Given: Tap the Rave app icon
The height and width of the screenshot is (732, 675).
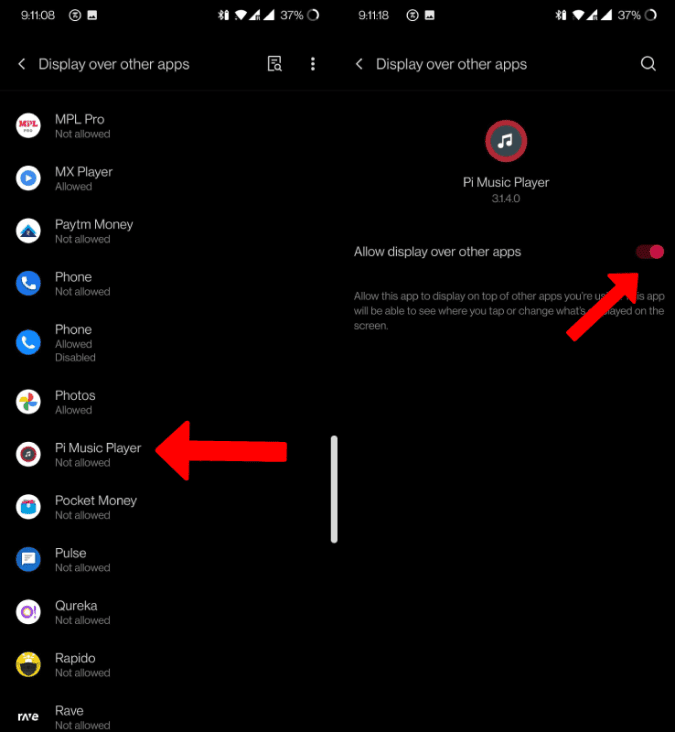Looking at the screenshot, I should click(28, 716).
